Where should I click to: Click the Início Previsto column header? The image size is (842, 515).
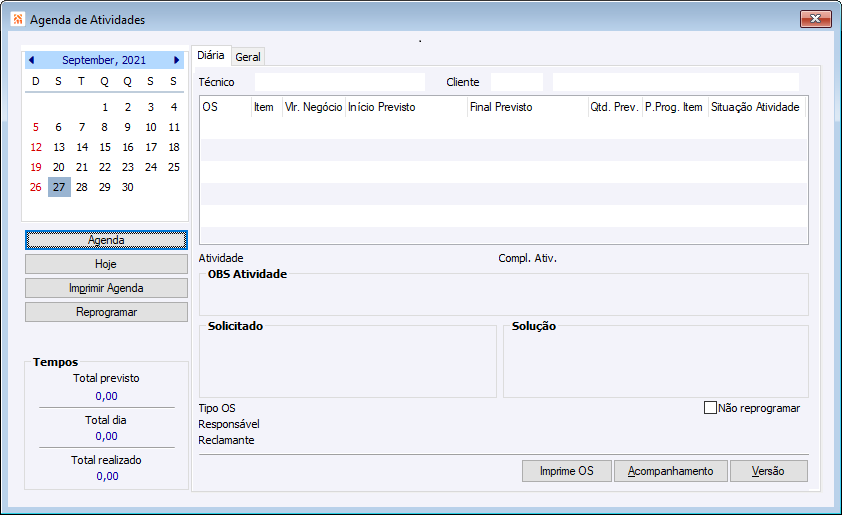pos(407,107)
